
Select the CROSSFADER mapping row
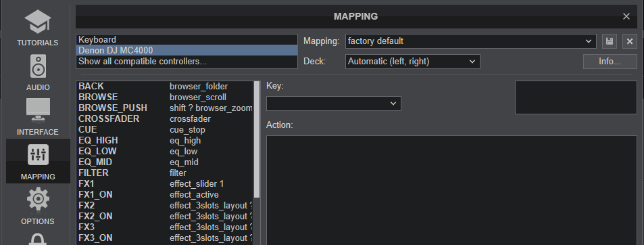click(x=165, y=119)
